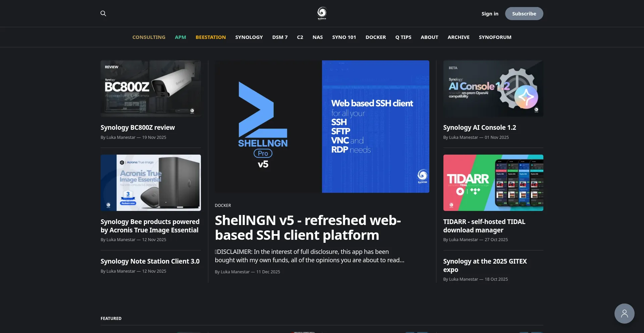Click the Sign in link

[490, 14]
